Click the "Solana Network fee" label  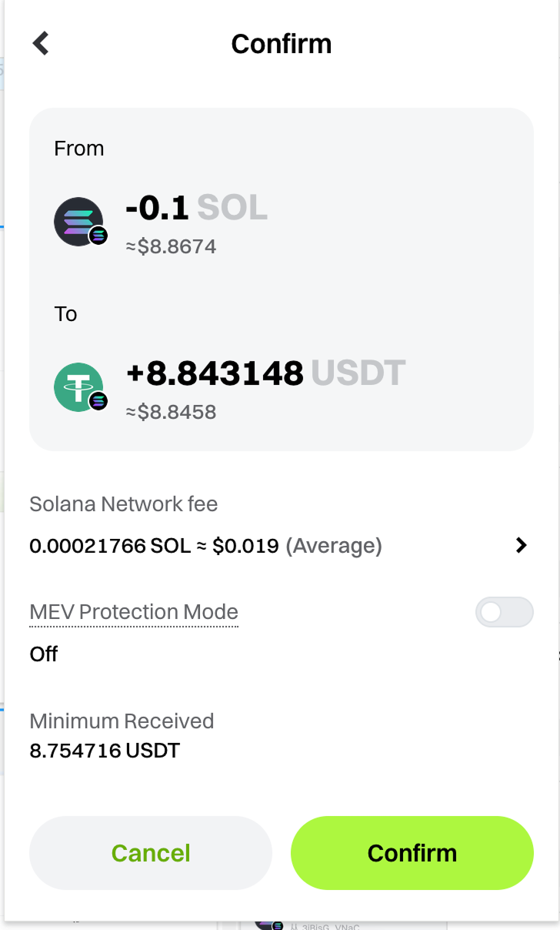pos(124,504)
